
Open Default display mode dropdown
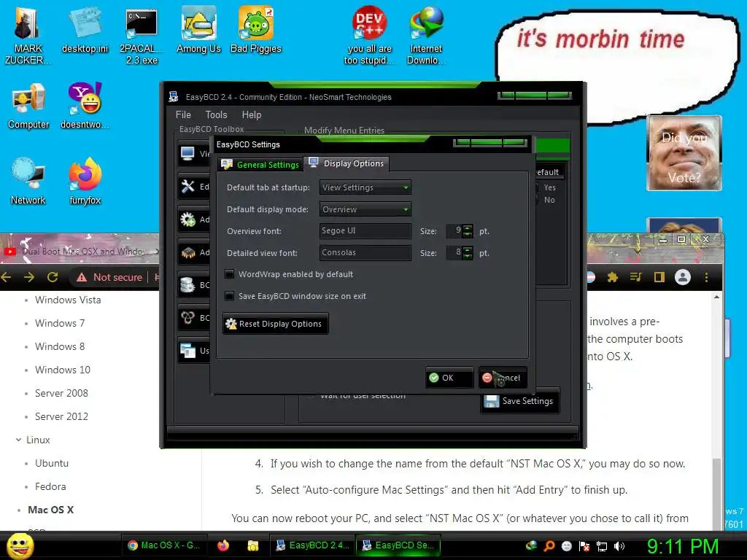click(x=365, y=209)
